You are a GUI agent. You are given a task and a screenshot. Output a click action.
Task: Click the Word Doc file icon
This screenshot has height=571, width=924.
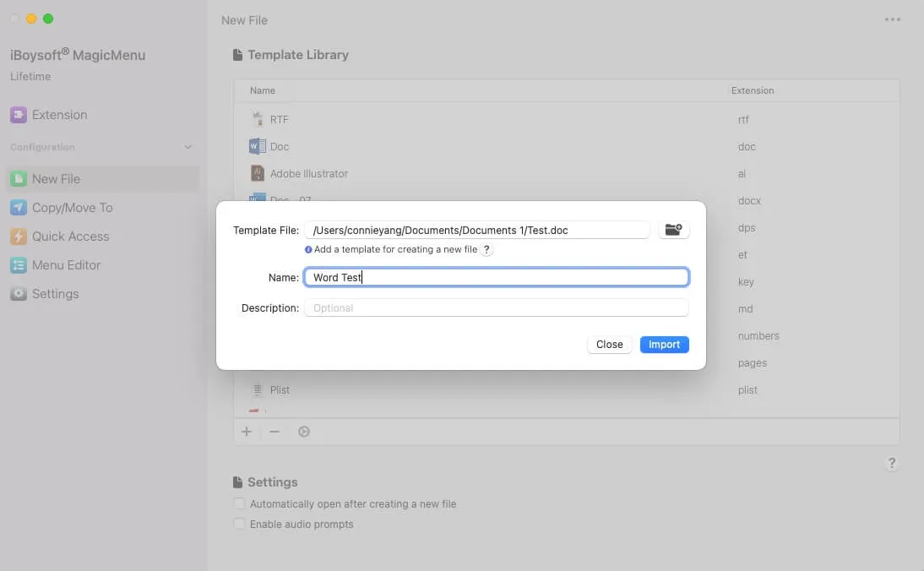click(x=257, y=146)
